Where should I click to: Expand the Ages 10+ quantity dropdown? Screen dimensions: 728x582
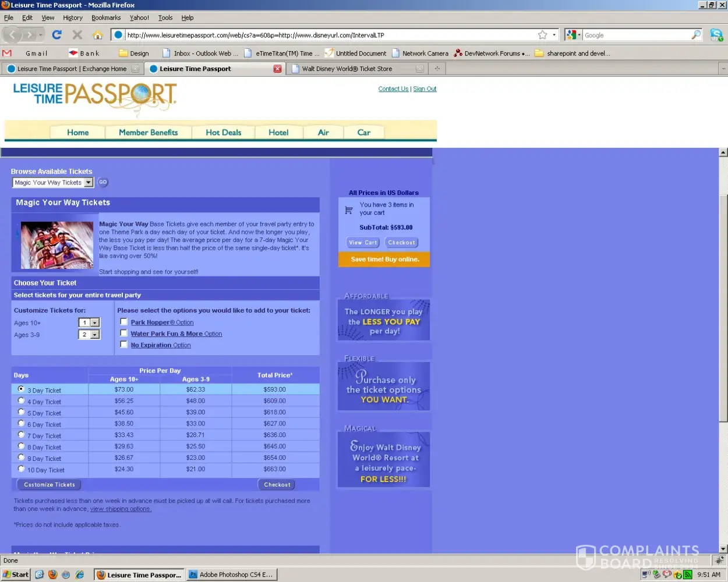click(x=95, y=322)
